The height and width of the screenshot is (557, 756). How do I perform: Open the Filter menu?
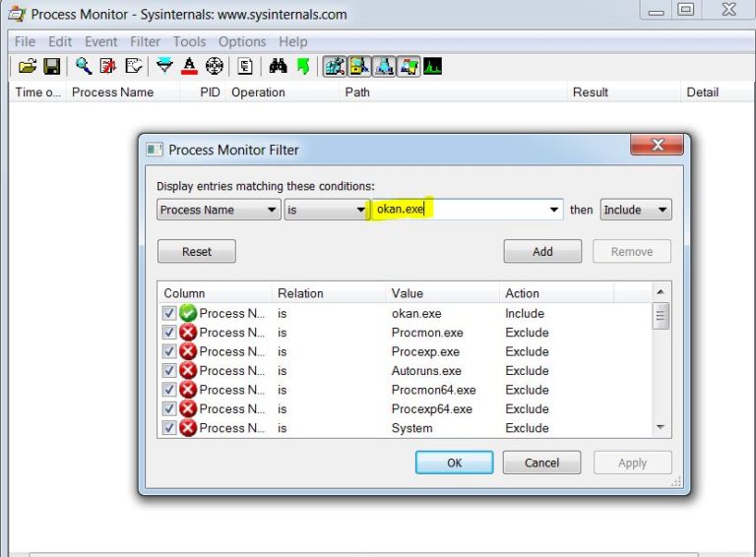coord(145,41)
